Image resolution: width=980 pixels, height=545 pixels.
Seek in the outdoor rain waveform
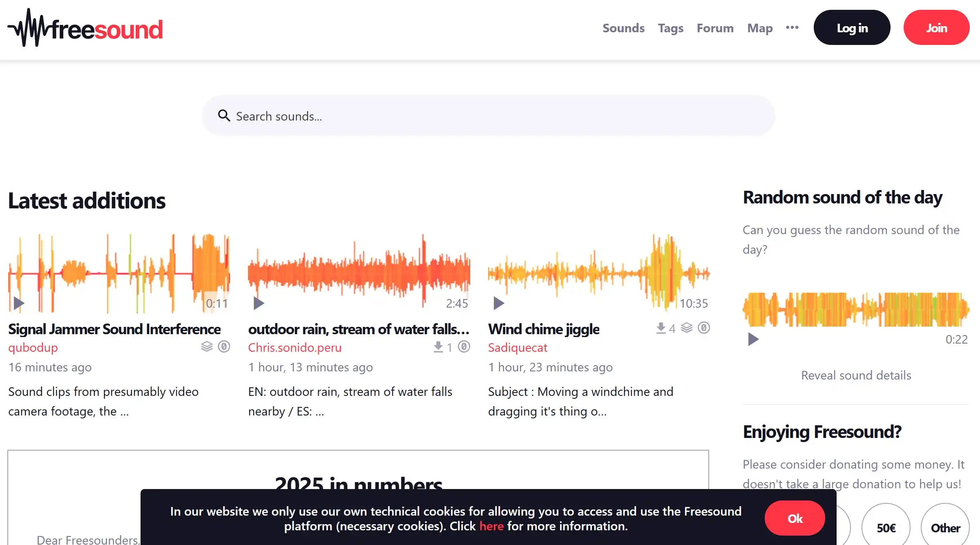(x=359, y=273)
